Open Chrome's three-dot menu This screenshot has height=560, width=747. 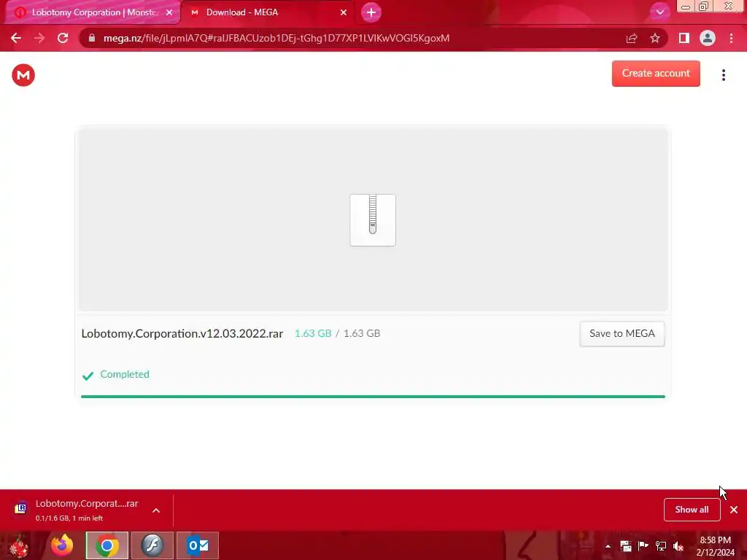point(731,38)
